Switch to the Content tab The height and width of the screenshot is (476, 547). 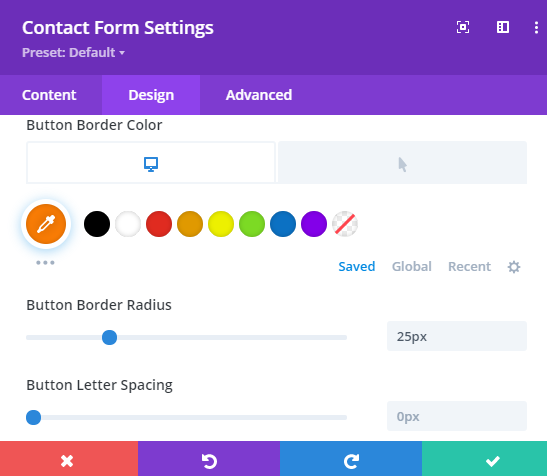click(49, 95)
